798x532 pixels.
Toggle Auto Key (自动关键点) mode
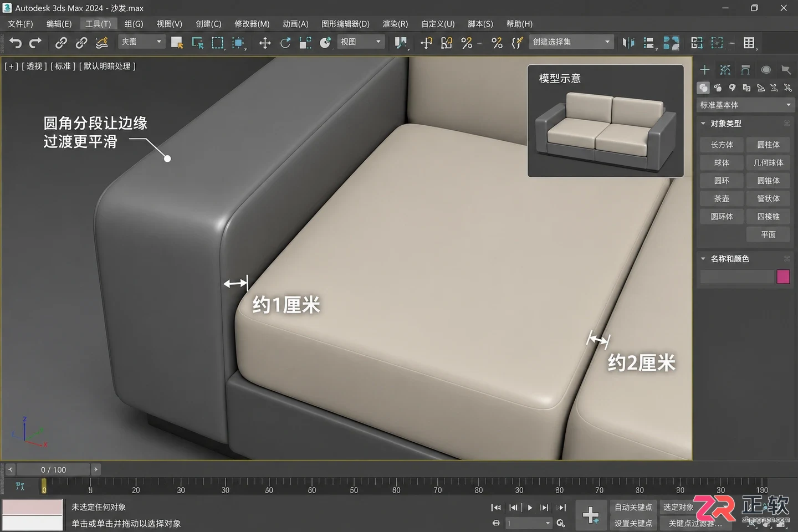click(x=633, y=507)
